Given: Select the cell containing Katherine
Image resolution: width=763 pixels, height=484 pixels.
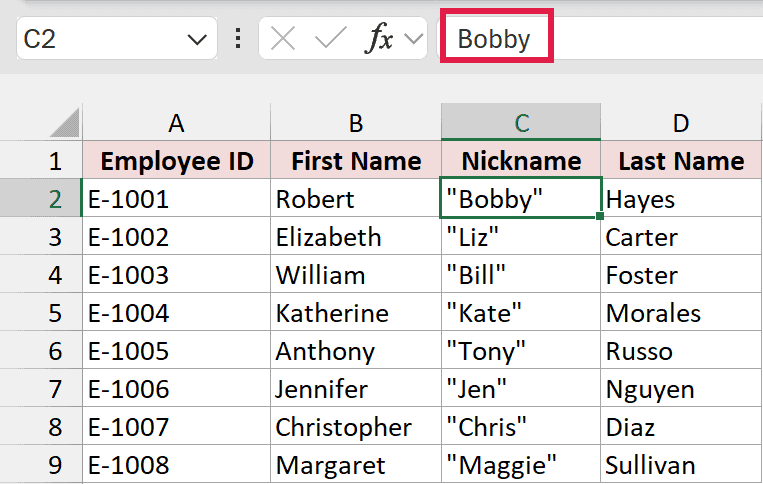Looking at the screenshot, I should [356, 312].
